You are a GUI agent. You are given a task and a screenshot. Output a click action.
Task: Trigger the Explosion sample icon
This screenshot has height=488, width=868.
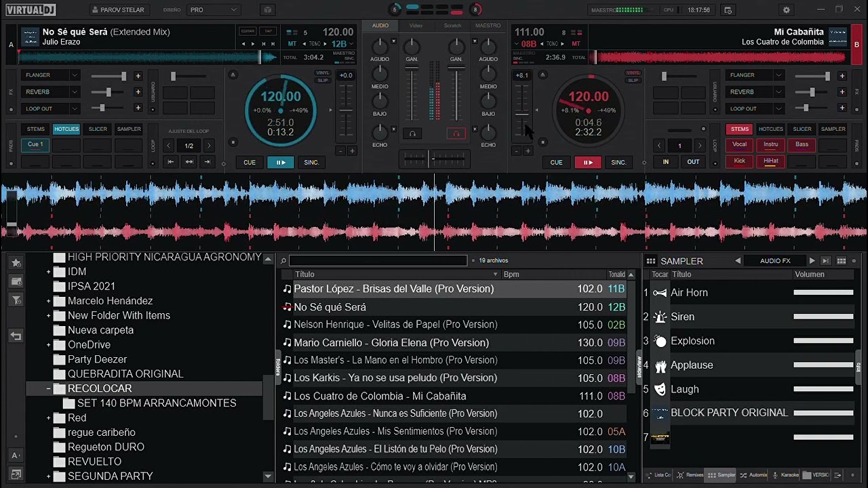tap(660, 341)
